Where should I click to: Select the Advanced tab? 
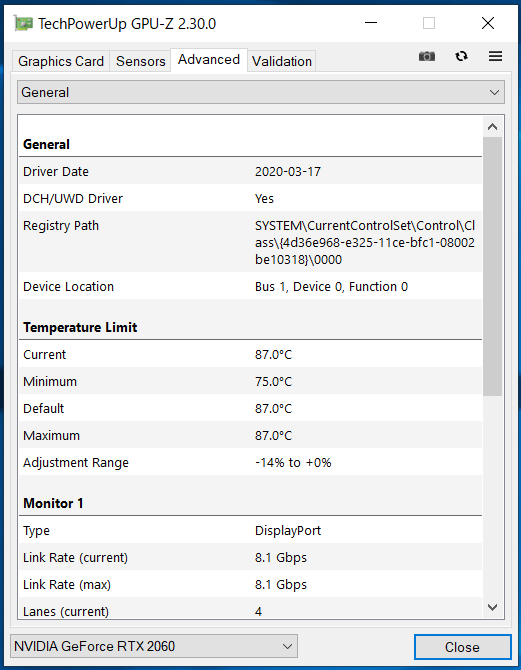tap(209, 60)
